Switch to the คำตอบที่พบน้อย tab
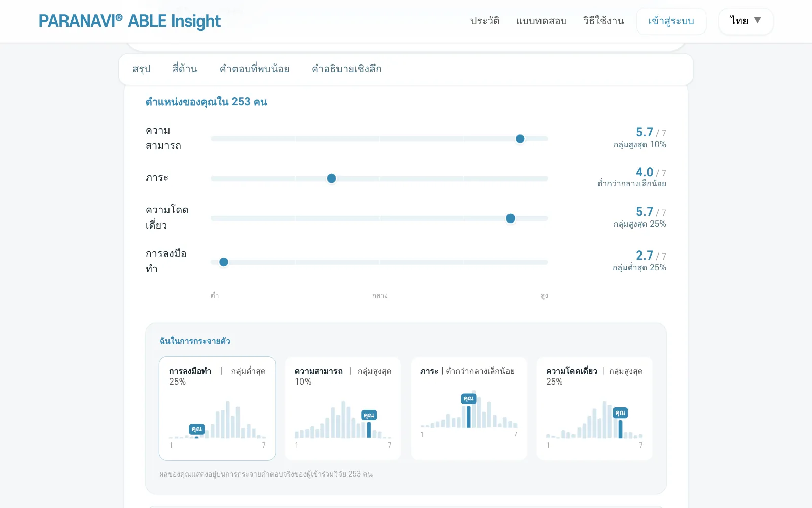This screenshot has width=812, height=508. pyautogui.click(x=254, y=69)
